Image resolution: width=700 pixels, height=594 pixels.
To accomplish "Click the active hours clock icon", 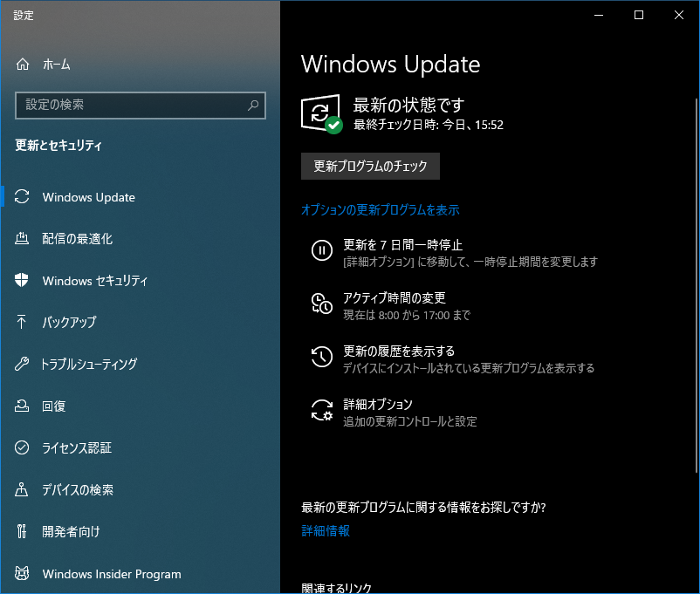I will click(322, 304).
